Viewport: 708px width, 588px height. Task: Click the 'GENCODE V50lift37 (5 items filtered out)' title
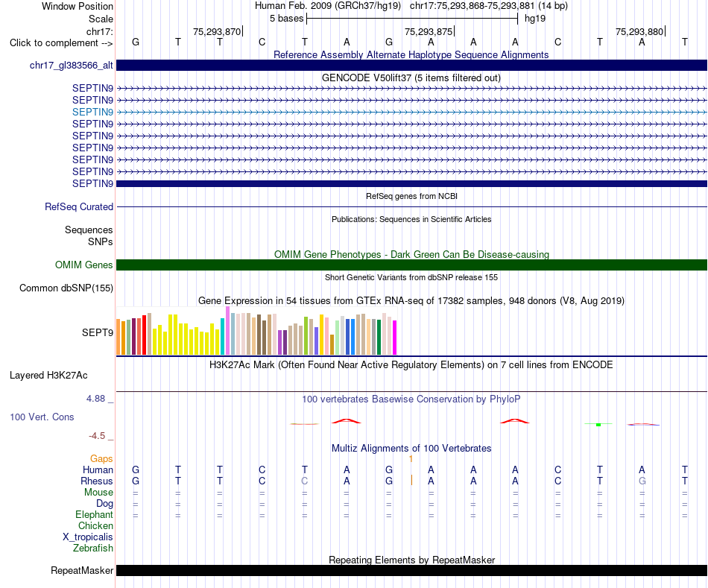coord(411,78)
